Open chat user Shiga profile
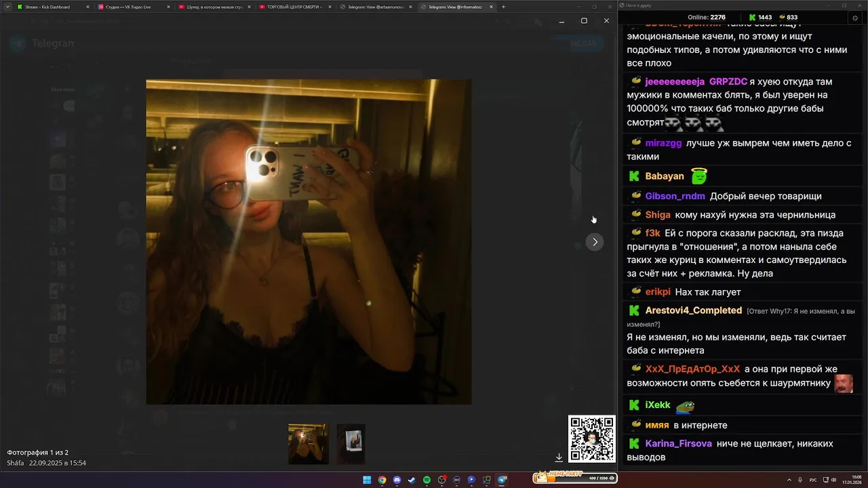 pos(658,215)
